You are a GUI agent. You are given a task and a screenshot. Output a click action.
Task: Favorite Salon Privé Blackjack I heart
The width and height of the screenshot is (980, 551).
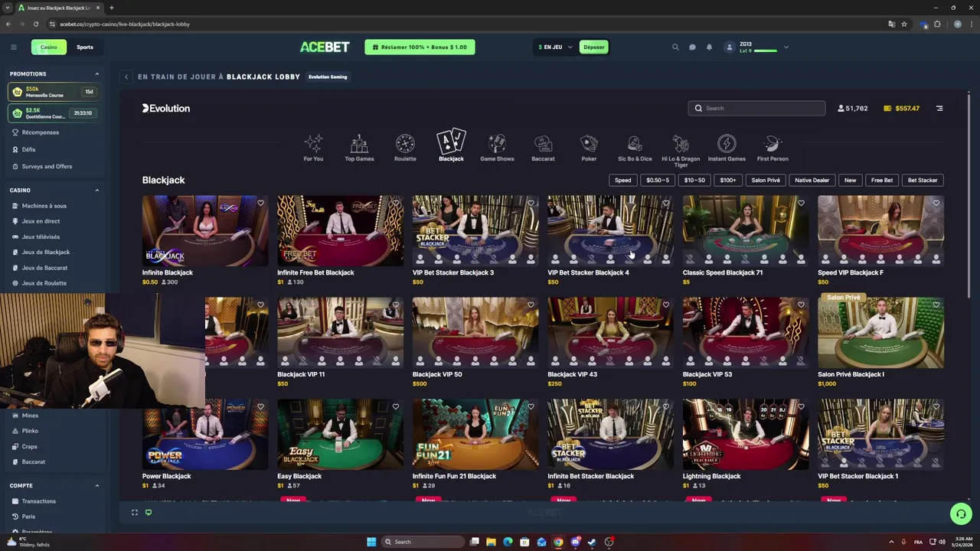tap(936, 305)
